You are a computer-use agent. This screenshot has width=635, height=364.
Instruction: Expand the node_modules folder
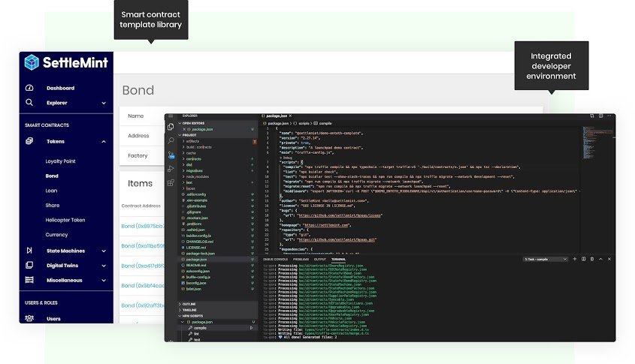[195, 176]
